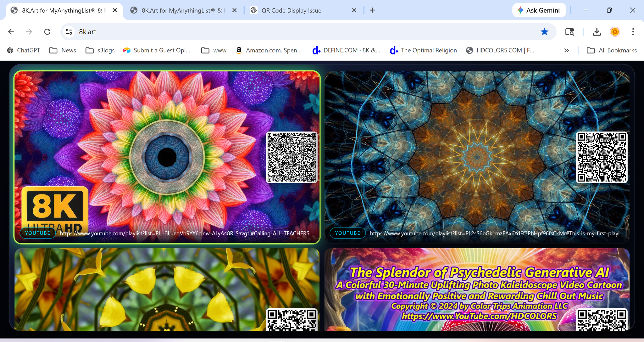Restore down the Chrome window
The image size is (644, 342).
click(609, 10)
